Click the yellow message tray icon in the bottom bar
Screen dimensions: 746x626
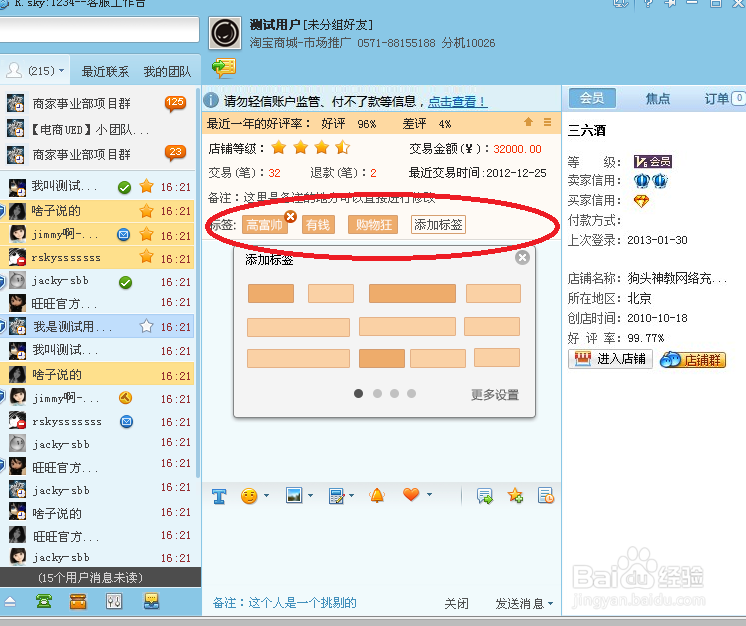click(x=151, y=601)
